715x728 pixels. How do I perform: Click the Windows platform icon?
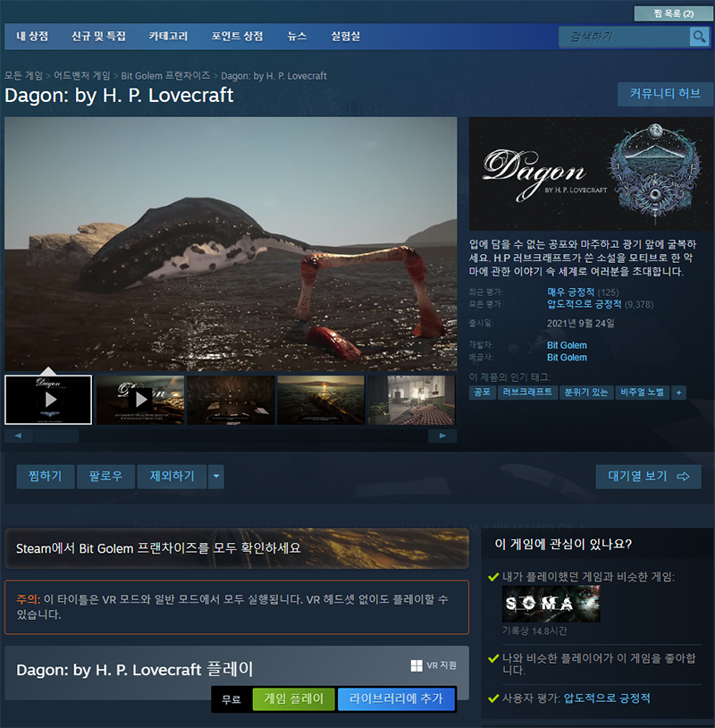(416, 665)
